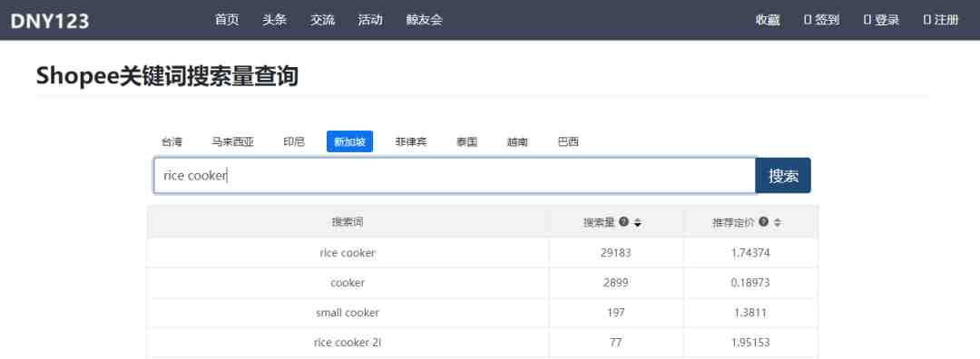980x359 pixels.
Task: Select the 泰国 region tab
Action: point(467,141)
